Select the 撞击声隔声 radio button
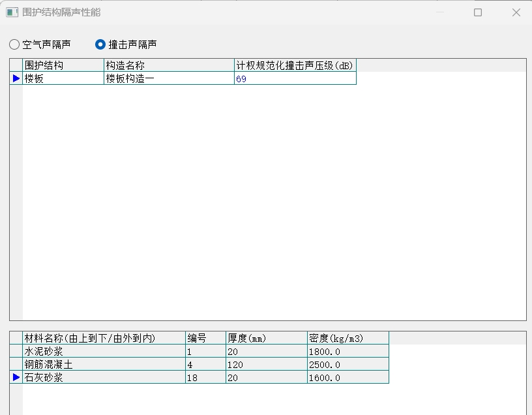532x415 pixels. 100,44
